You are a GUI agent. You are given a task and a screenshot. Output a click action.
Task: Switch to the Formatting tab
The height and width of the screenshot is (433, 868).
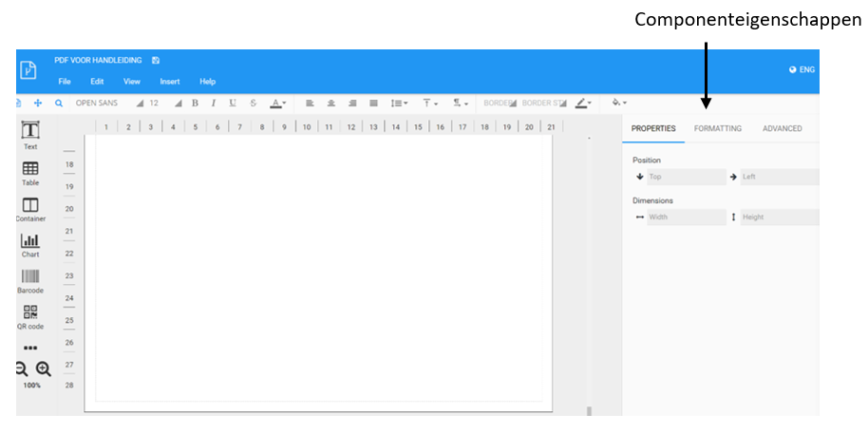coord(717,128)
